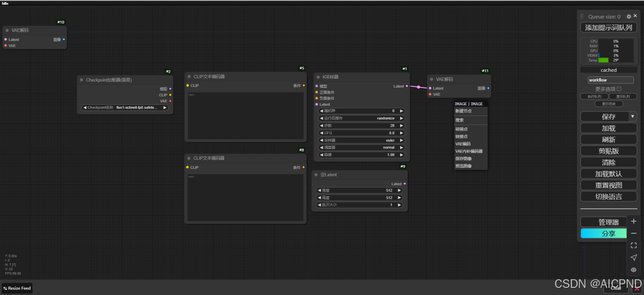Choose VAE编码 in the context menu
The width and height of the screenshot is (644, 295).
coord(471,144)
